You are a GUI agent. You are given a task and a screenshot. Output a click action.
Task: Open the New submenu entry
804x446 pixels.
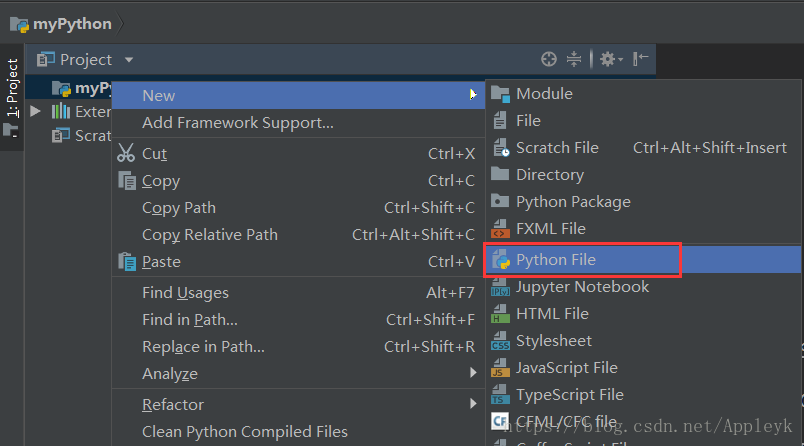tap(298, 95)
